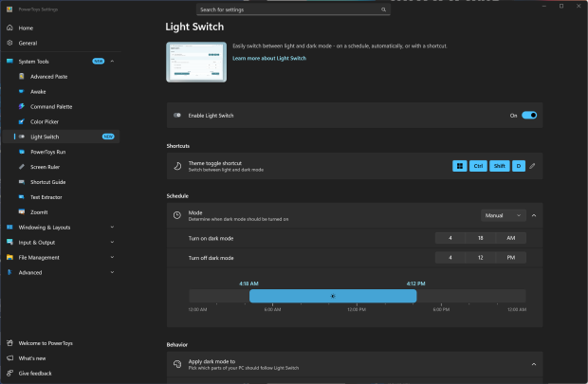
Task: Open What's new page
Action: pyautogui.click(x=60, y=358)
